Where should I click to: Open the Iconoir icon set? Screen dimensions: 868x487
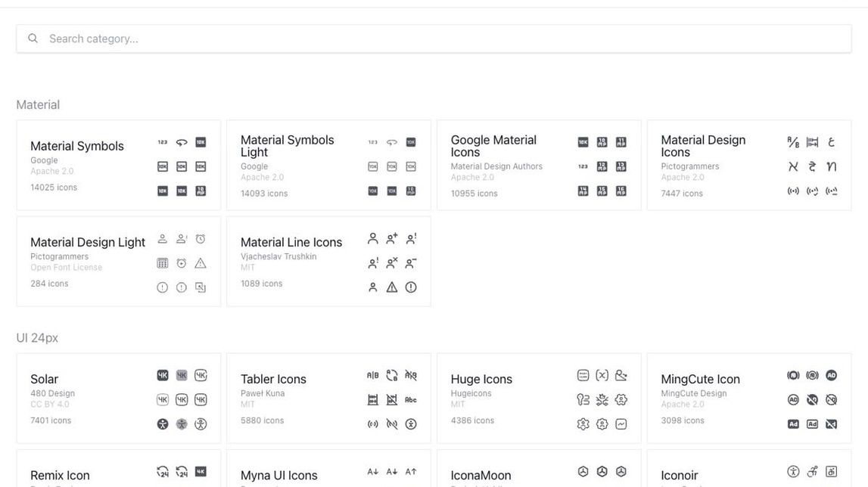(749, 469)
